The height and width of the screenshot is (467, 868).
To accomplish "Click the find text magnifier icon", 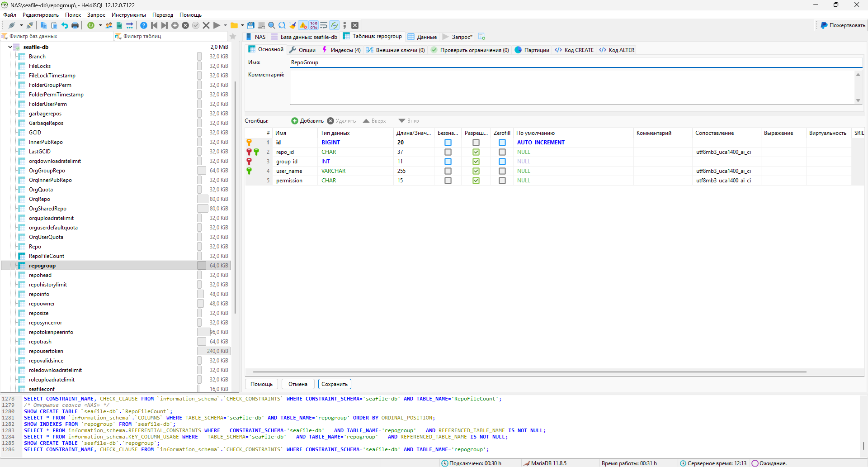I will pyautogui.click(x=272, y=25).
